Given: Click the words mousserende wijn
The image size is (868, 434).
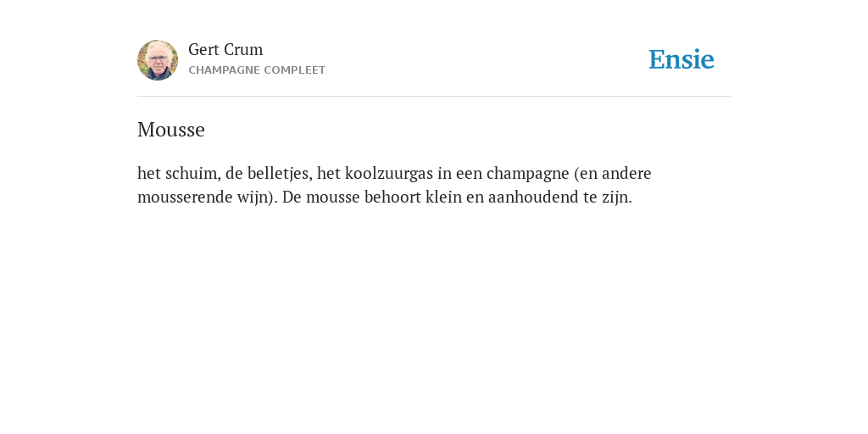Looking at the screenshot, I should (205, 198).
